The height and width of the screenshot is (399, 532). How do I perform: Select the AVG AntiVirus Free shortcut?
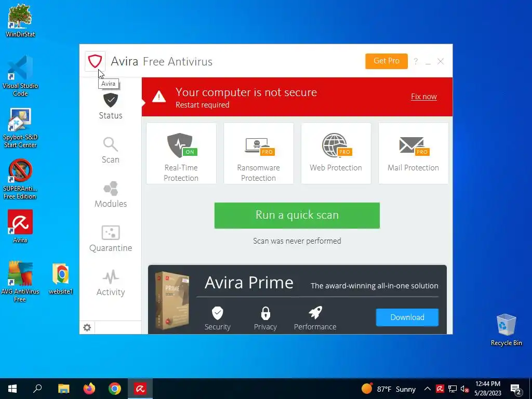coord(20,282)
